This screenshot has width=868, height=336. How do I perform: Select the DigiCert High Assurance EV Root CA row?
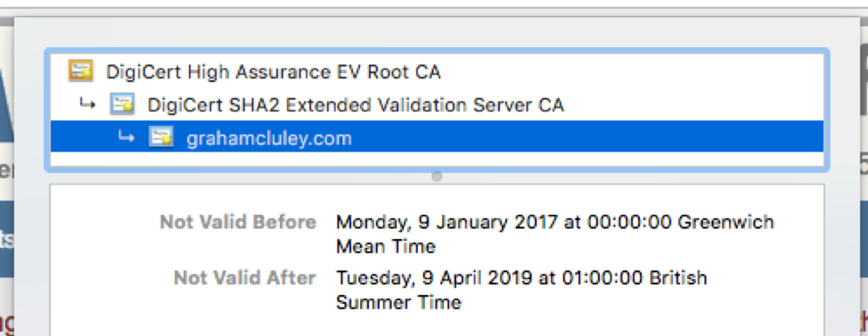click(437, 71)
